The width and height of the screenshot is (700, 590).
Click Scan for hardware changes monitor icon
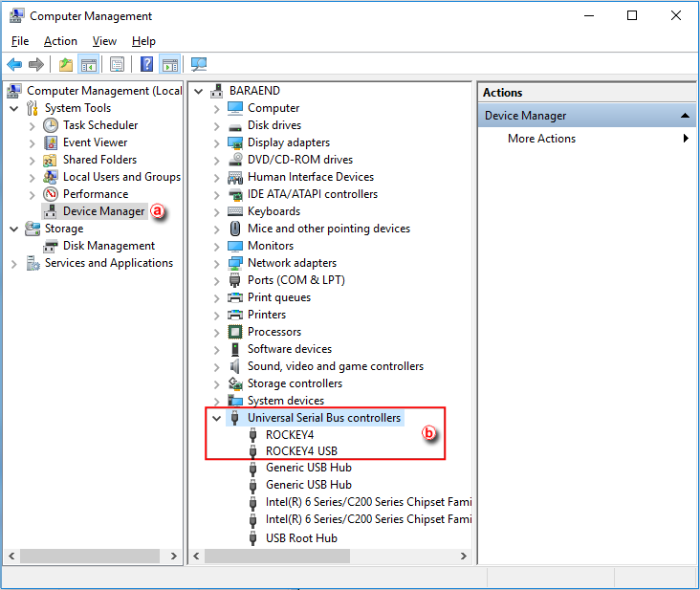(x=199, y=65)
